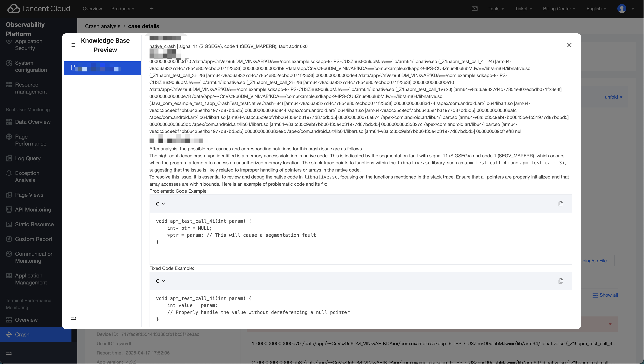Expand the Products dropdown menu
The height and width of the screenshot is (364, 644).
click(123, 9)
